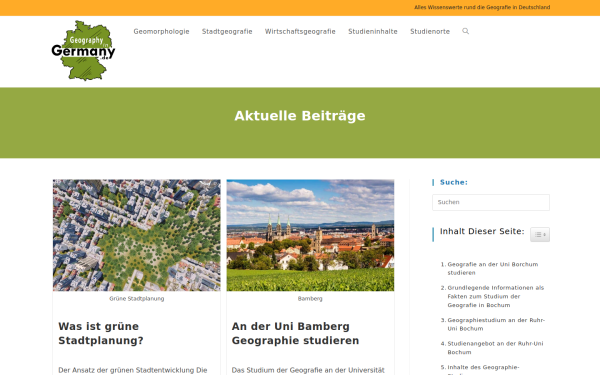This screenshot has width=600, height=375.
Task: Click the 'Aktuelle Beiträge' page heading
Action: (x=300, y=116)
